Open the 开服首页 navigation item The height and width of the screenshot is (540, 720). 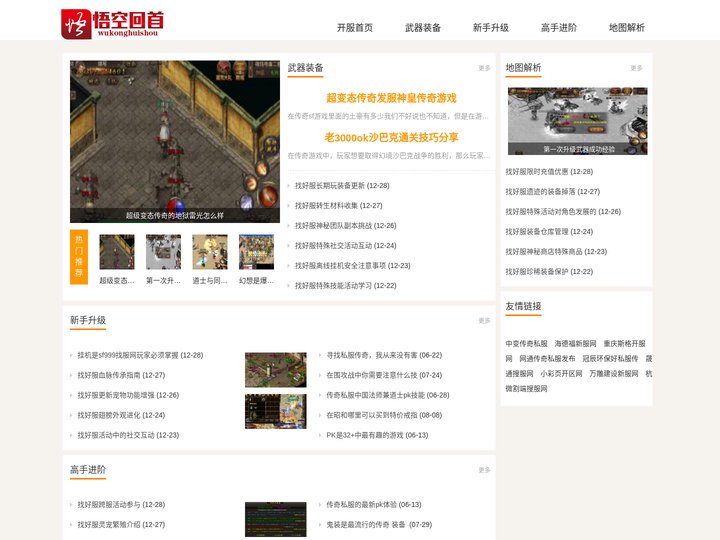coord(355,28)
